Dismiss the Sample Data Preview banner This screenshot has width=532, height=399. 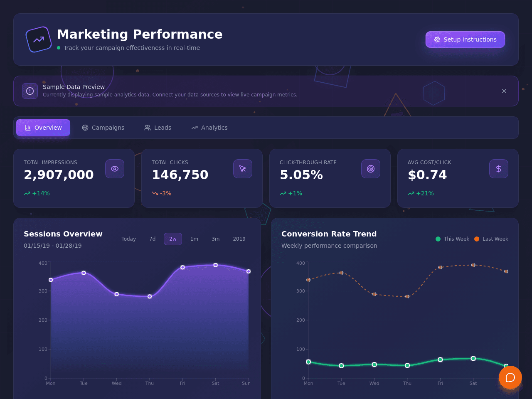(504, 91)
